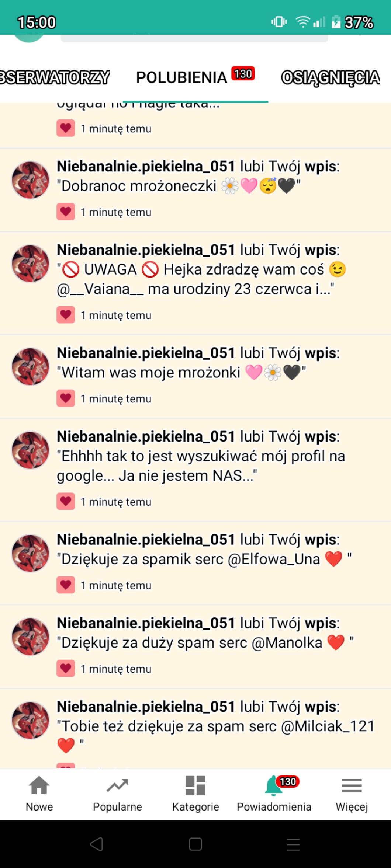
Task: Open the @Elfowa_Una mention link
Action: pyautogui.click(x=274, y=559)
